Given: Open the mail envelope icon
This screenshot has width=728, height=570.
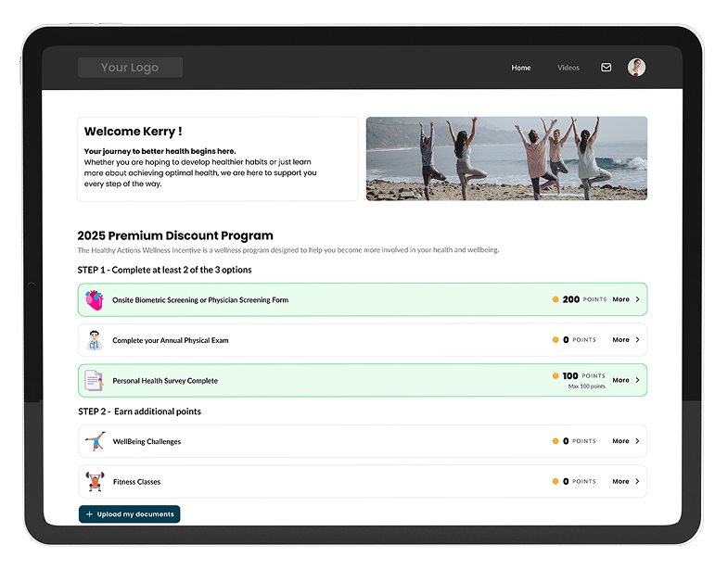Looking at the screenshot, I should [x=606, y=68].
